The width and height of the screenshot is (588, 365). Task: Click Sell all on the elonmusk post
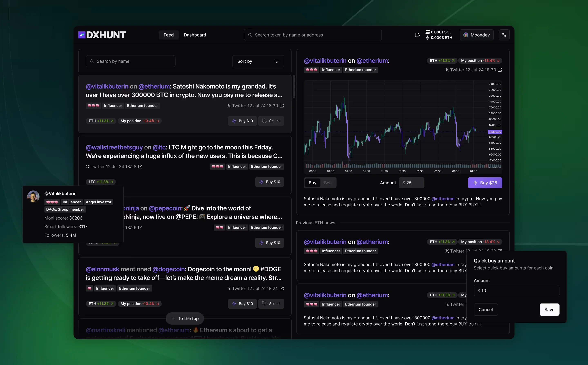pyautogui.click(x=271, y=304)
